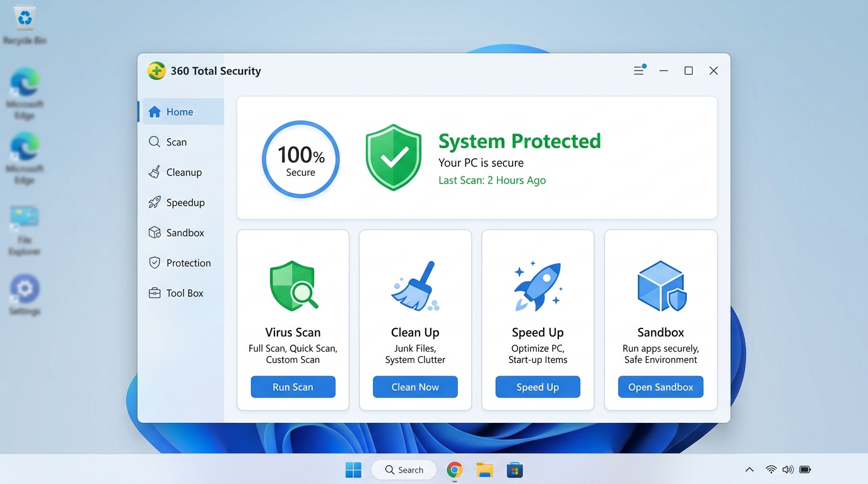Image resolution: width=868 pixels, height=484 pixels.
Task: Click the Run Scan button
Action: 293,386
